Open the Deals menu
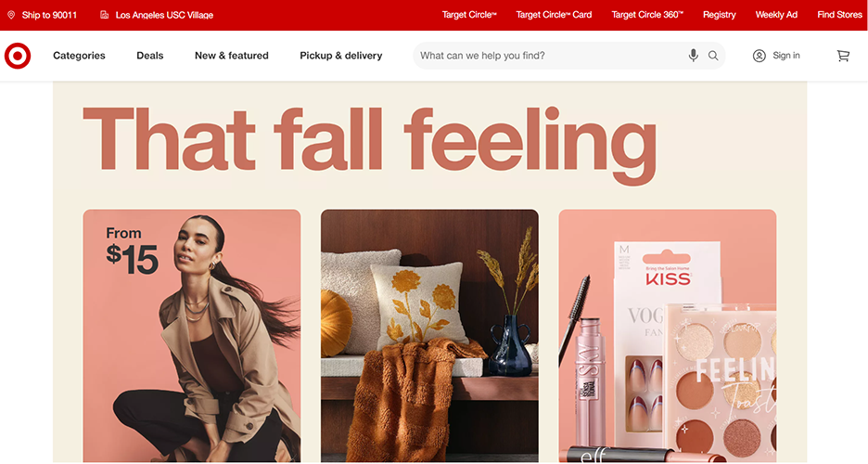This screenshot has height=464, width=868. (150, 56)
